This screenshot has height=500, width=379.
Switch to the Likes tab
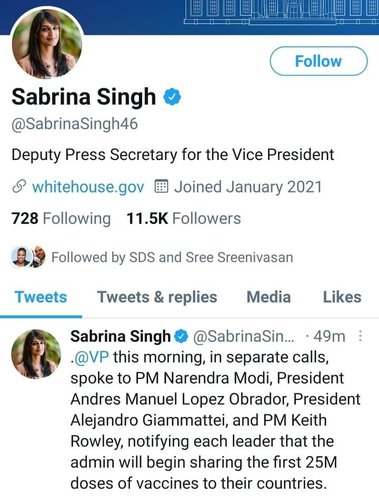[342, 297]
